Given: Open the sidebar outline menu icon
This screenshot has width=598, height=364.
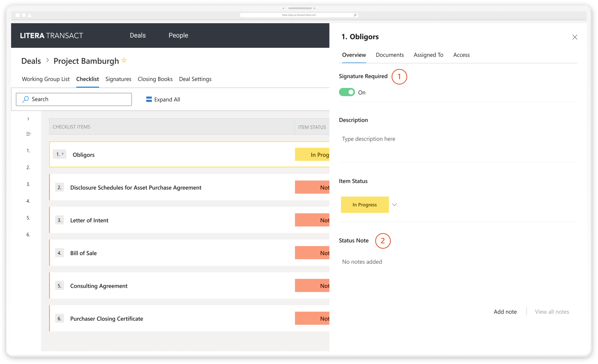Looking at the screenshot, I should pos(28,134).
